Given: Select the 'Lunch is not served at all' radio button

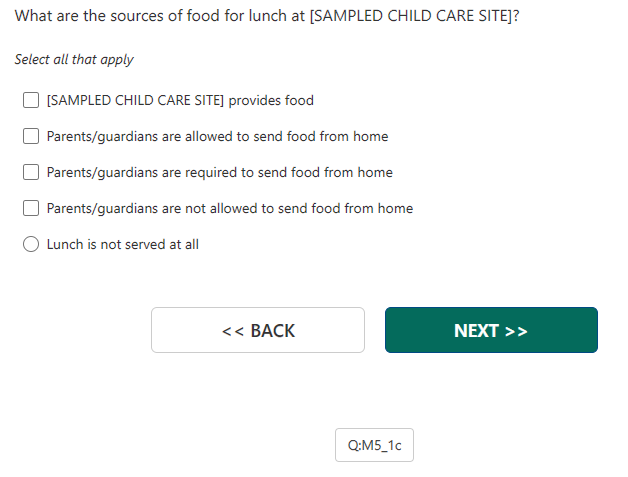Looking at the screenshot, I should pos(31,244).
